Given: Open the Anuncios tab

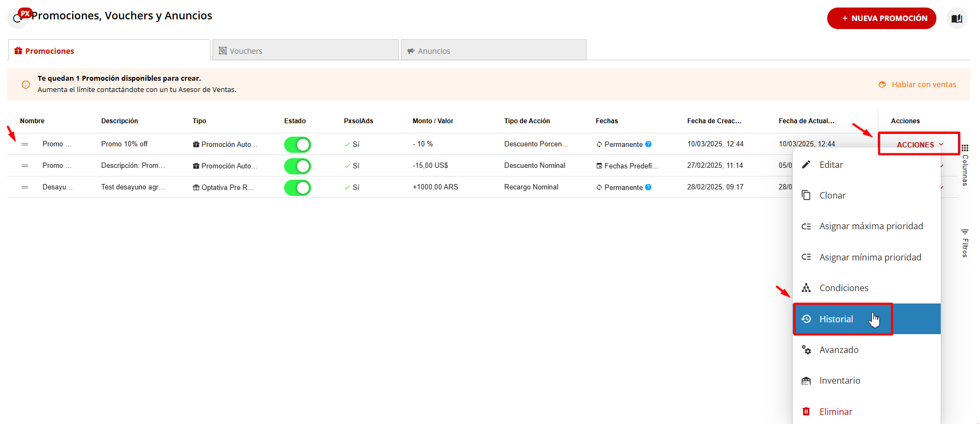Looking at the screenshot, I should click(x=493, y=51).
